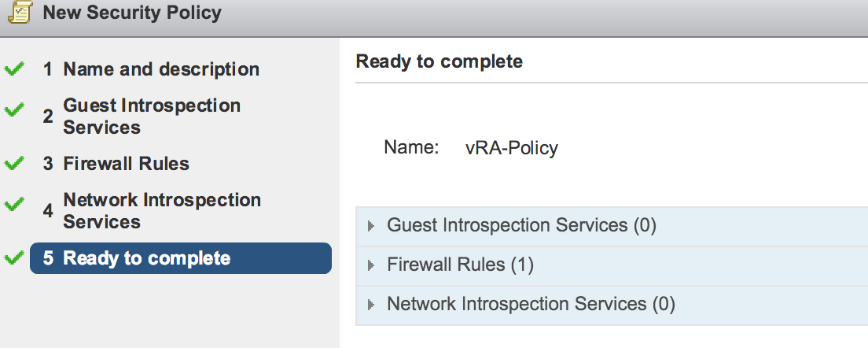Screen dimensions: 868x348
Task: Click the Ready to complete heading
Action: tap(439, 61)
